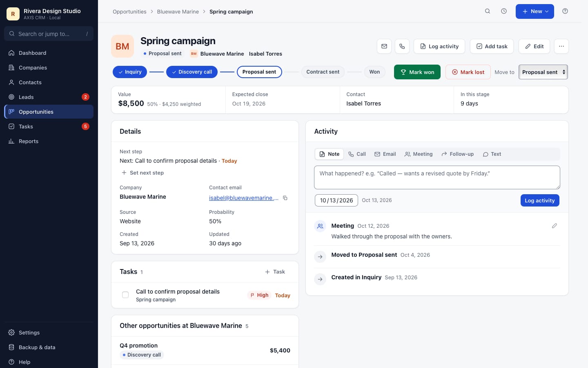
Task: Click Expected close date Oct 19, 2026
Action: click(x=249, y=103)
